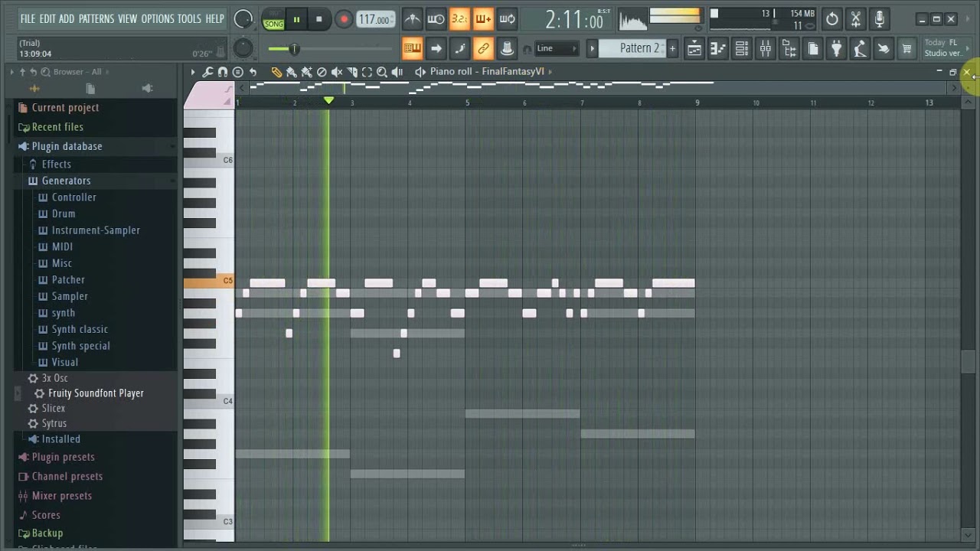This screenshot has width=980, height=551.
Task: Expand the Effects folder
Action: pos(56,164)
